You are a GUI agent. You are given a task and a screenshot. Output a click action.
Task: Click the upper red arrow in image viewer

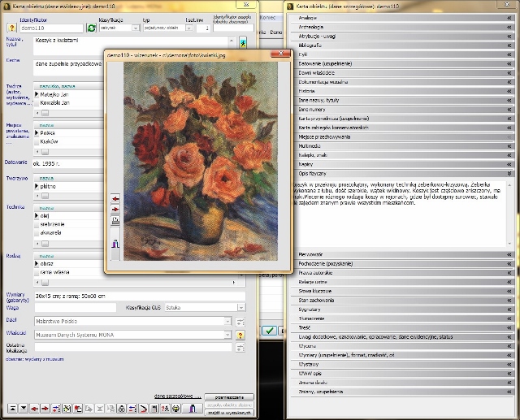click(115, 198)
